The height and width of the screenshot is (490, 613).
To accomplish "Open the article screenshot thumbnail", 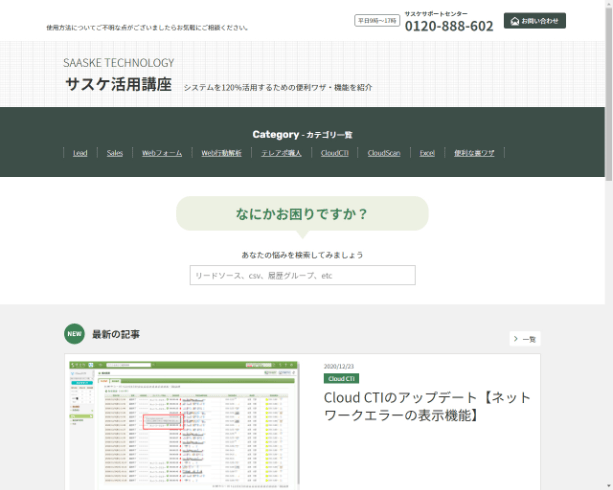I will pyautogui.click(x=184, y=425).
